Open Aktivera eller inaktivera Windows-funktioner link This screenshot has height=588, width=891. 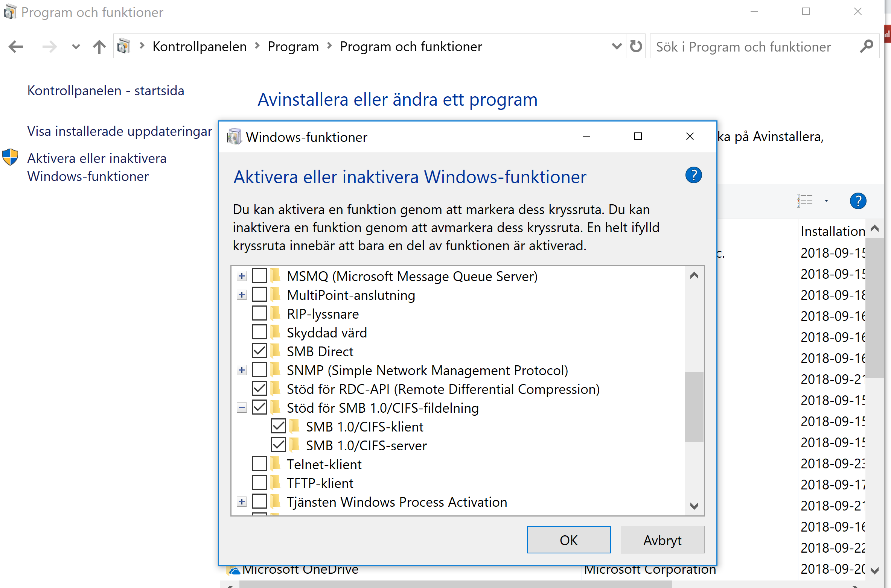click(x=97, y=167)
